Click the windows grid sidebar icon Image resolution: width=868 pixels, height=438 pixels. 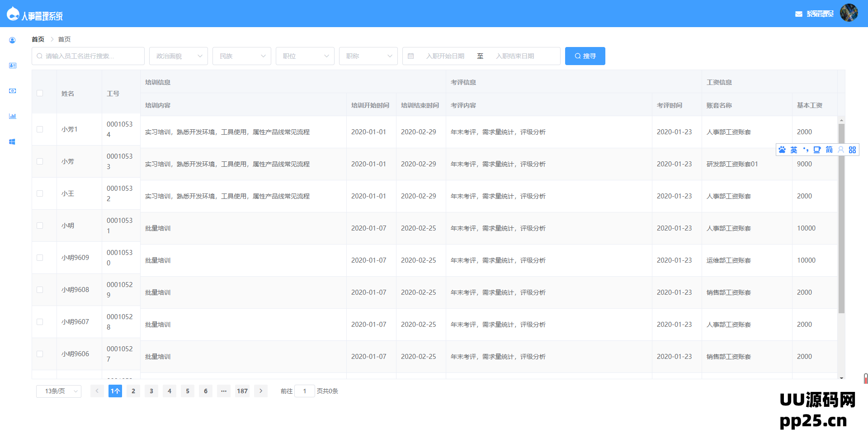point(12,141)
